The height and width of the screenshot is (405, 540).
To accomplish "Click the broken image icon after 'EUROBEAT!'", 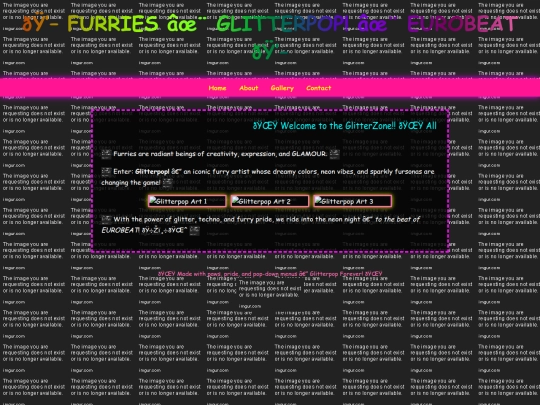I will coord(195,230).
